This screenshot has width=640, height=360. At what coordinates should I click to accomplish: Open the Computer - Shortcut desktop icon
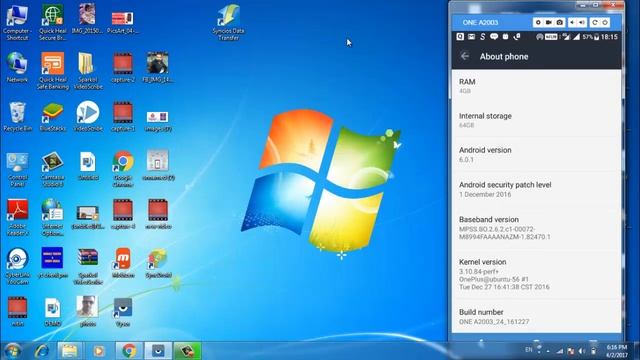pyautogui.click(x=17, y=22)
